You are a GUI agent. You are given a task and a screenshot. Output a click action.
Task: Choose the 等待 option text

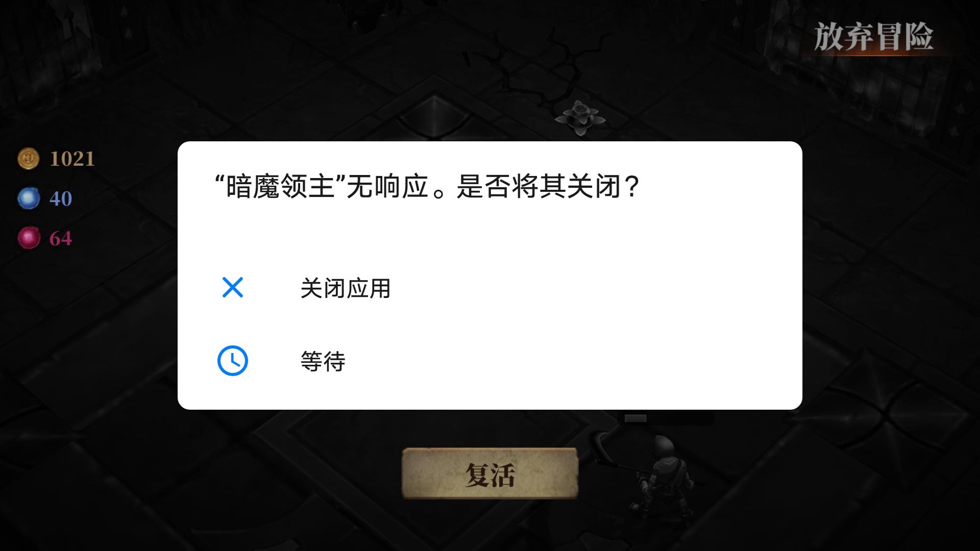click(323, 361)
